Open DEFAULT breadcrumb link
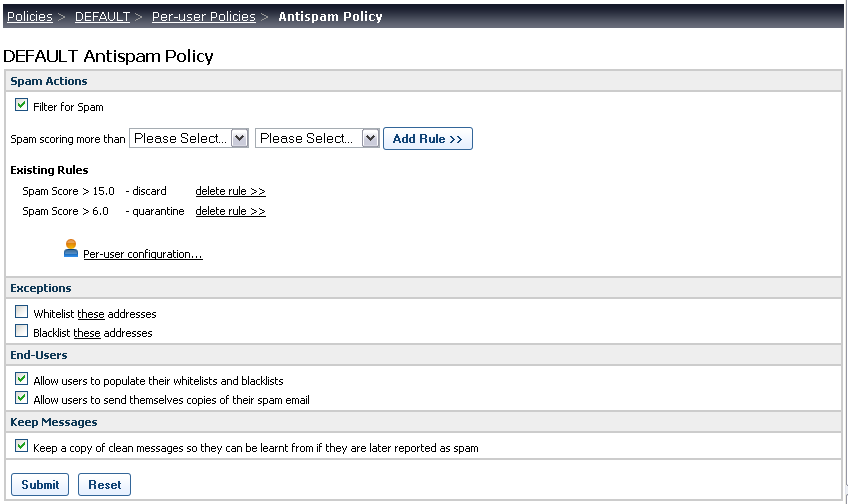Viewport: 848px width, 504px height. 102,17
